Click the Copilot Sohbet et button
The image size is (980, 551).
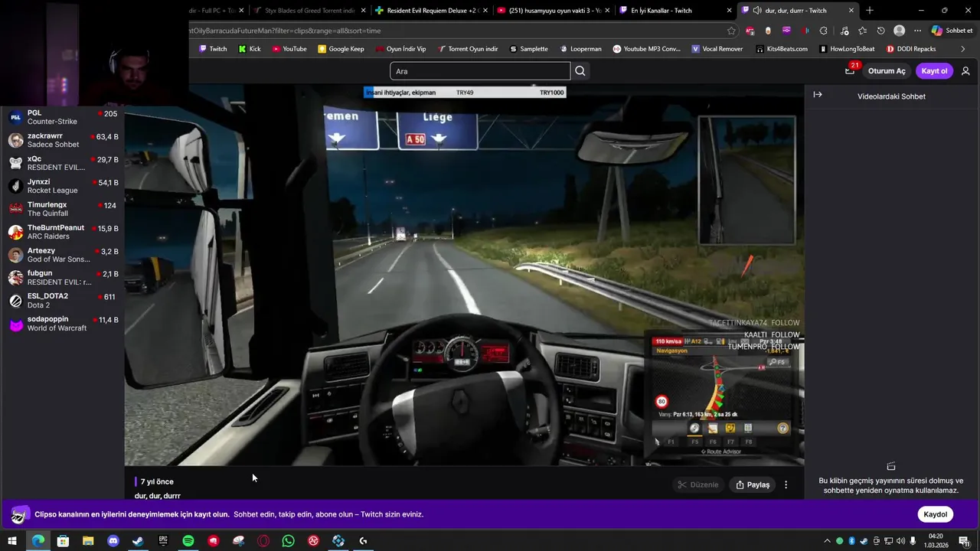point(952,31)
